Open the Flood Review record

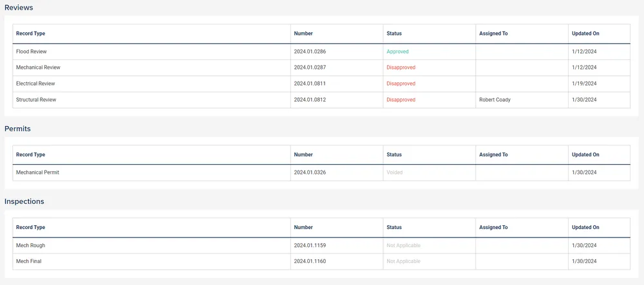[32, 51]
